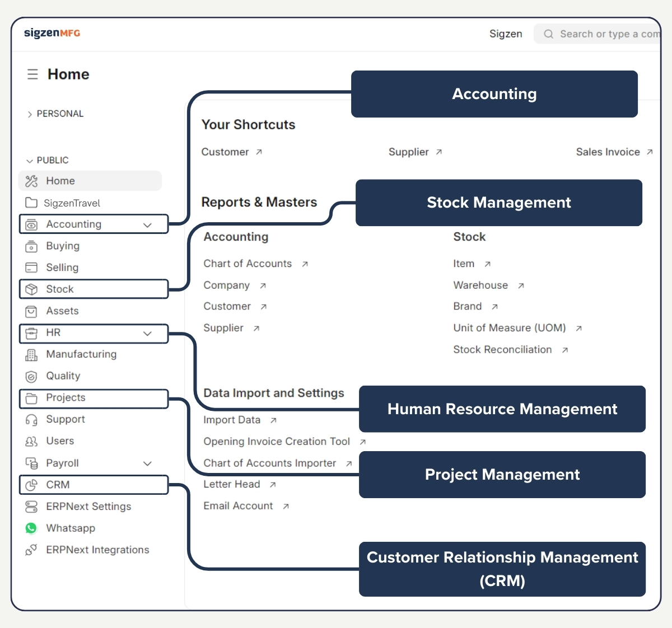Select the HR briefcase icon

point(31,333)
